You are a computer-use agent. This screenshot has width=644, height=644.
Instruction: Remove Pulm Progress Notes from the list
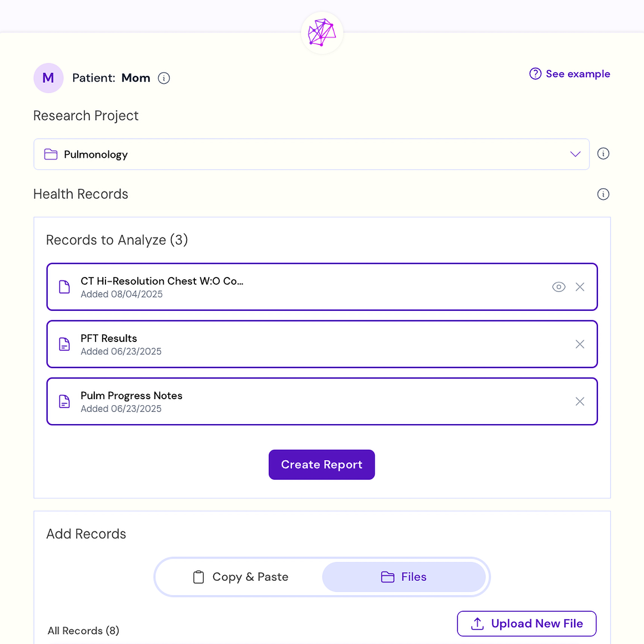click(580, 401)
